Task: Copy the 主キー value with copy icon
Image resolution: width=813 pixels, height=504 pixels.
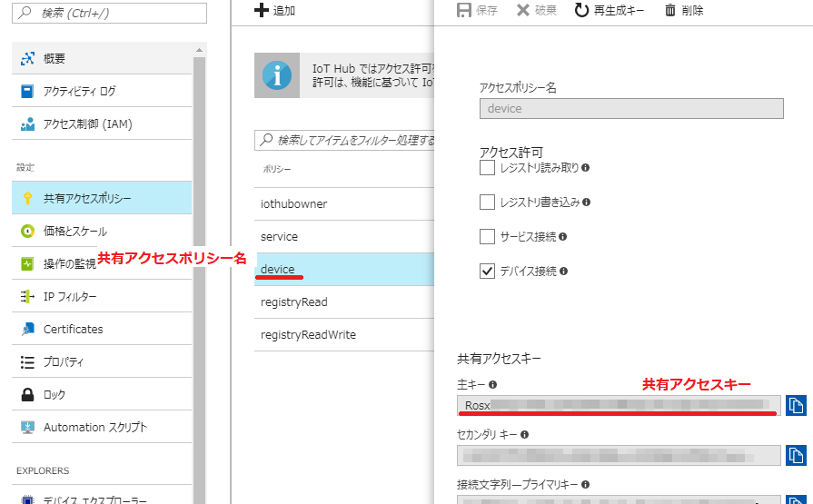Action: (x=796, y=406)
